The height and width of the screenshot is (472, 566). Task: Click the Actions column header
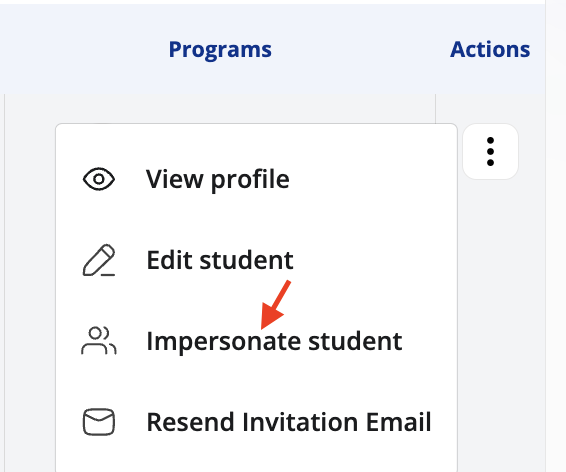490,49
